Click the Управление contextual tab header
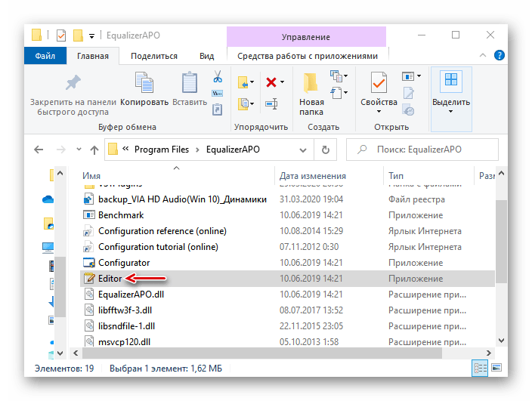Viewport: 532px width, 401px height. click(x=306, y=36)
